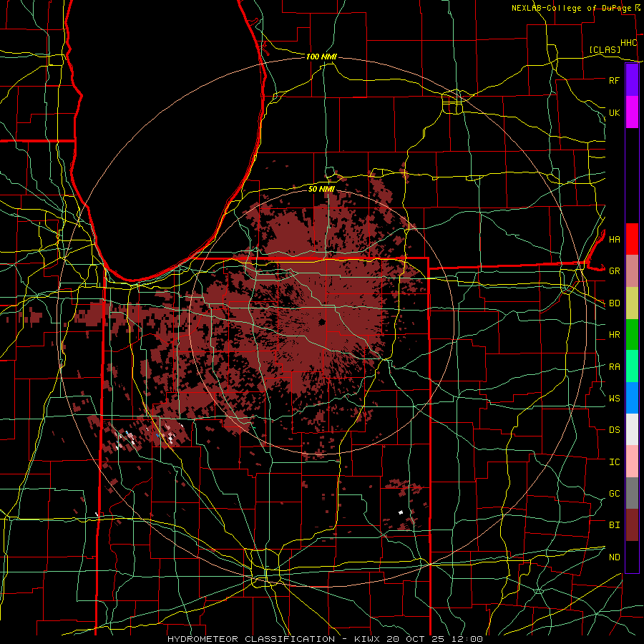Click the BI dark red legend swatch
Viewport: 644px width, 644px height.
click(632, 525)
